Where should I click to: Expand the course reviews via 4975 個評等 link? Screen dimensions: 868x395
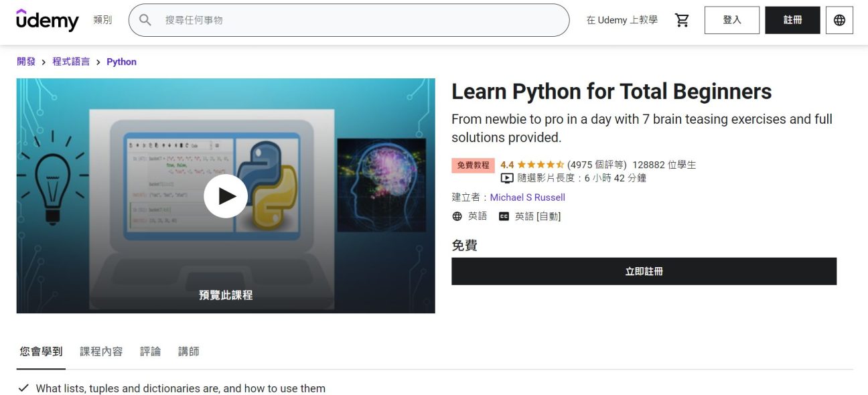597,164
